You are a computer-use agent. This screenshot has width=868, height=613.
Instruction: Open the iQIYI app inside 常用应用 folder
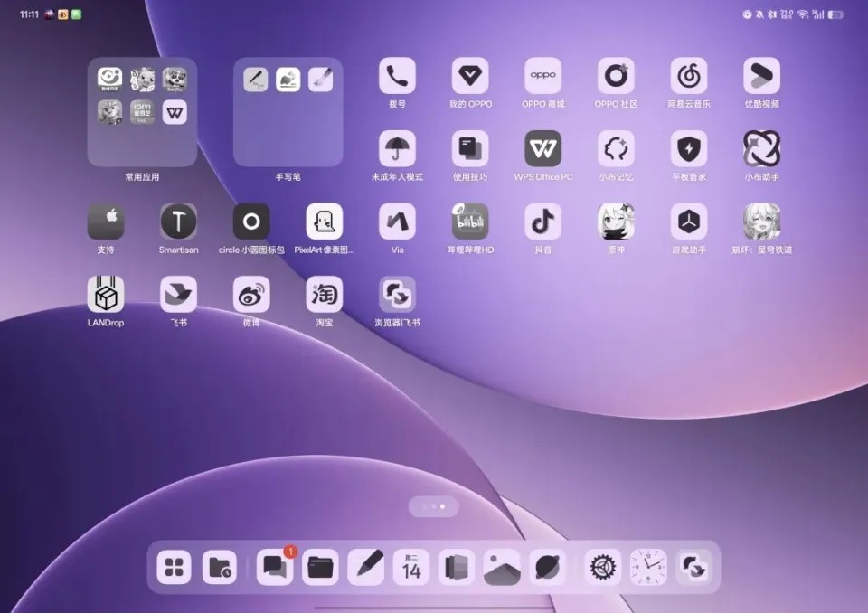[x=142, y=112]
